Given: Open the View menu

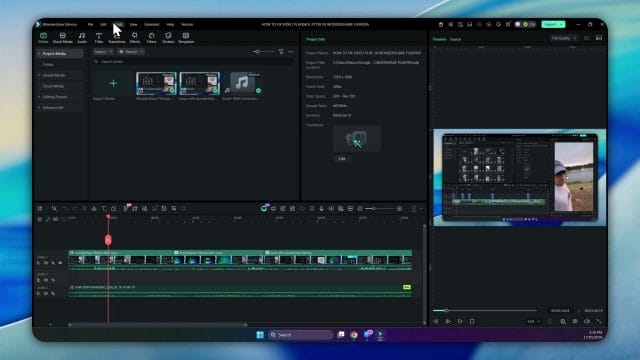Looking at the screenshot, I should [133, 24].
